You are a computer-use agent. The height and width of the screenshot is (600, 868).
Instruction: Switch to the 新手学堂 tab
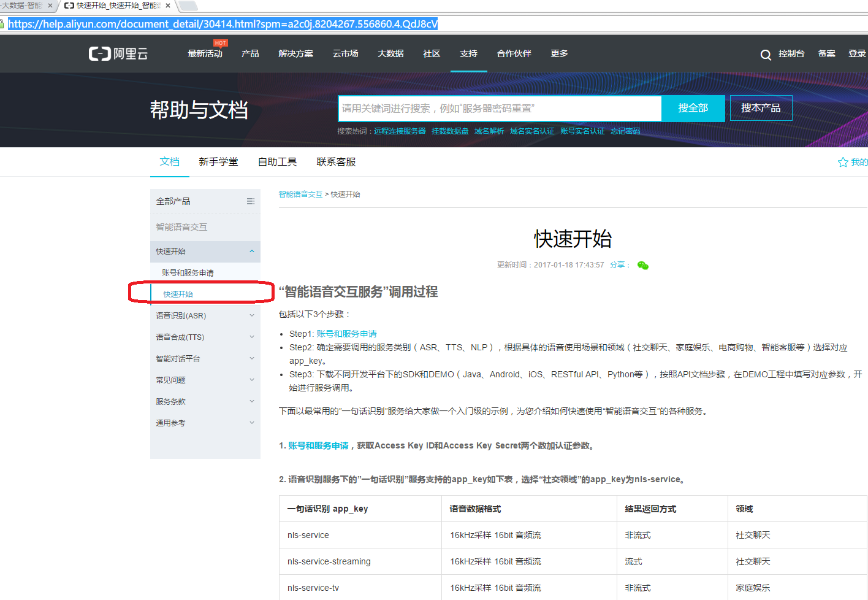(x=218, y=162)
